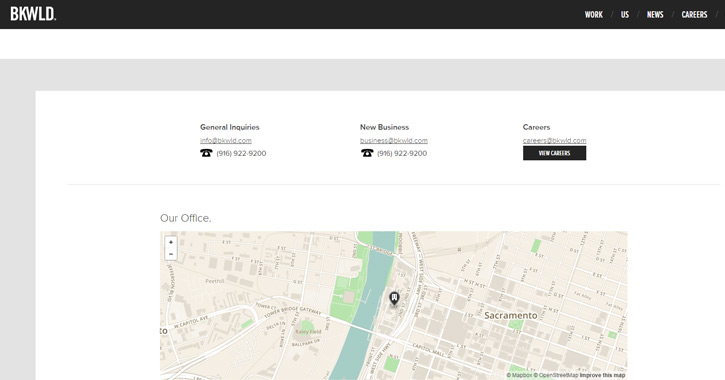725x380 pixels.
Task: Open the CAREERS navigation link
Action: click(x=694, y=15)
